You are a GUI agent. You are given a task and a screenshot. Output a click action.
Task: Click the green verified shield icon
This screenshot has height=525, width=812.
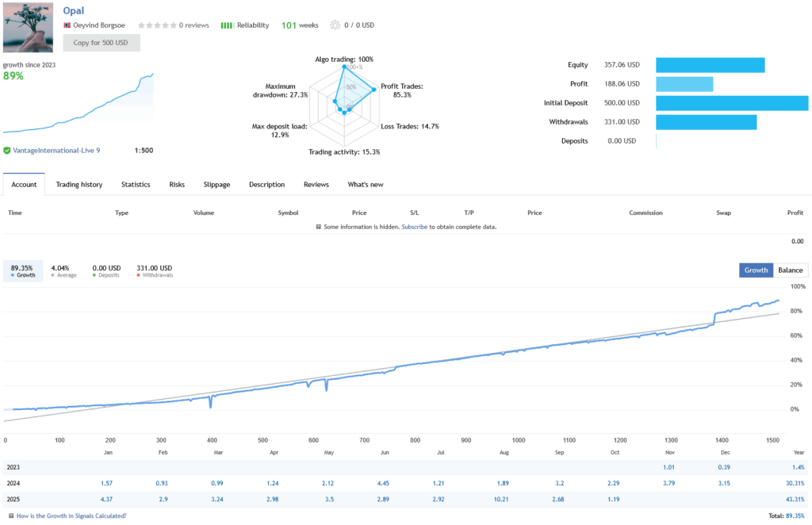(x=7, y=150)
